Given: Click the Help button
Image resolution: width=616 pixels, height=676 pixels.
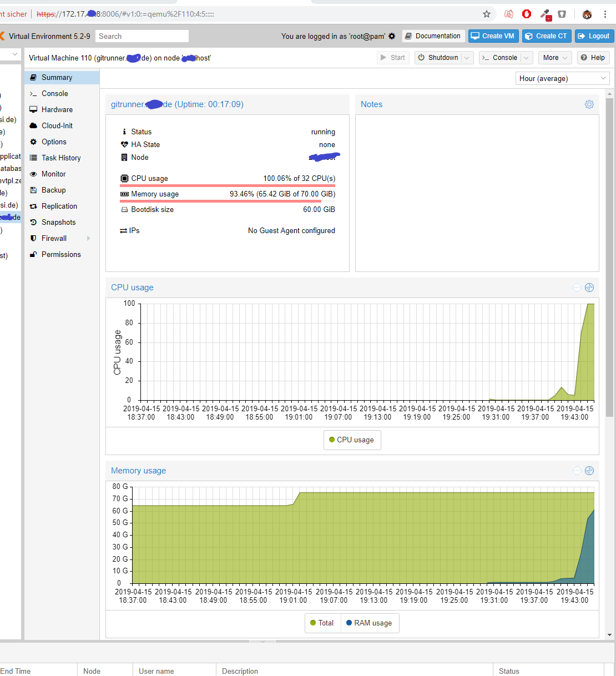Looking at the screenshot, I should [x=593, y=58].
